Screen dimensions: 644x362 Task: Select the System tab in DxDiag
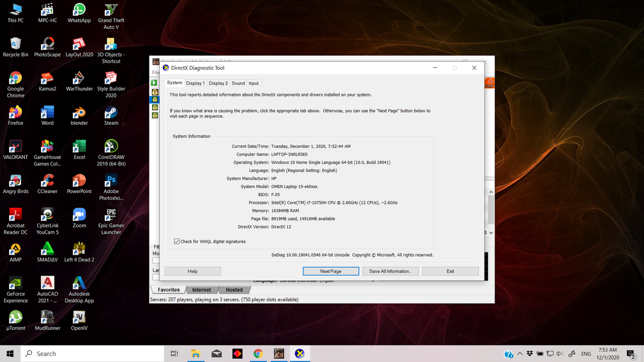pos(175,82)
